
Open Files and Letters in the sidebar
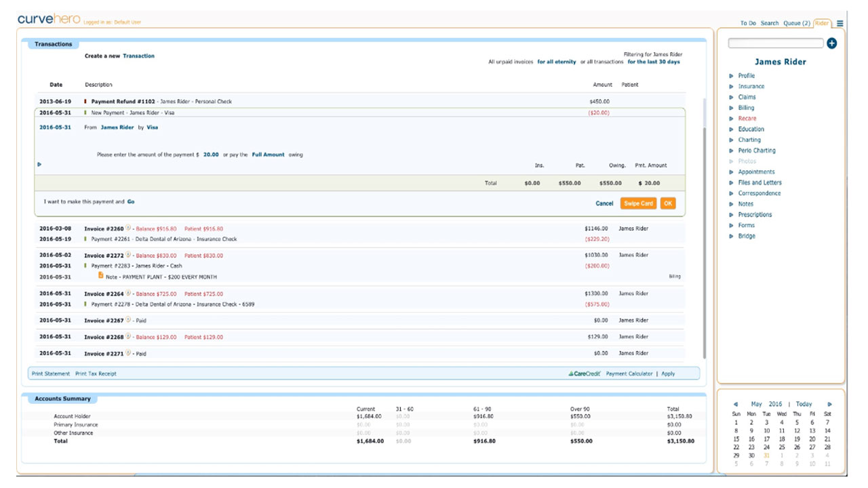tap(759, 182)
